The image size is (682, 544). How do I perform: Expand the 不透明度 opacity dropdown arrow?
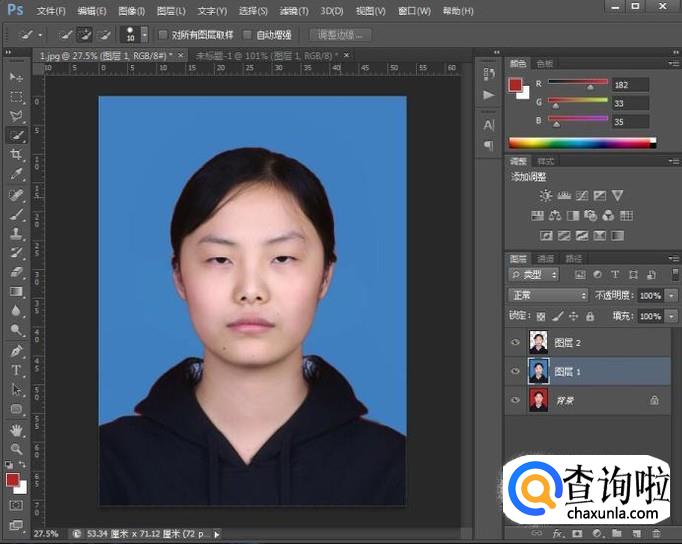click(671, 296)
